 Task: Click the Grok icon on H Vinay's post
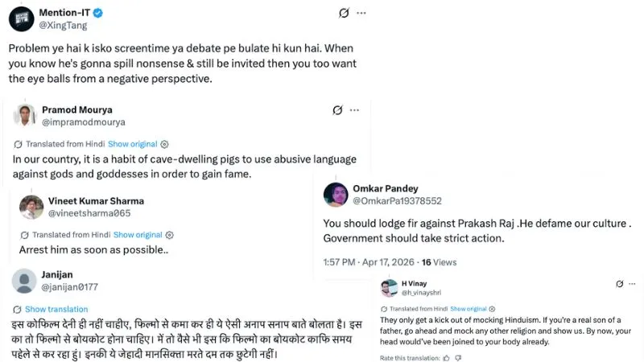tap(619, 284)
